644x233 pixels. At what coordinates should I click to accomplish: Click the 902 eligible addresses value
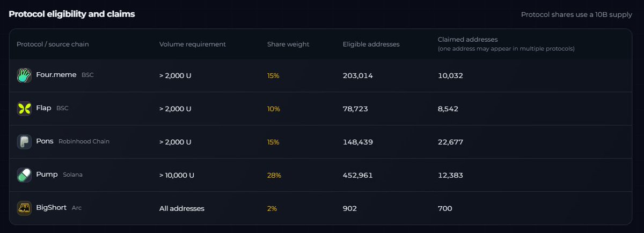(x=350, y=208)
